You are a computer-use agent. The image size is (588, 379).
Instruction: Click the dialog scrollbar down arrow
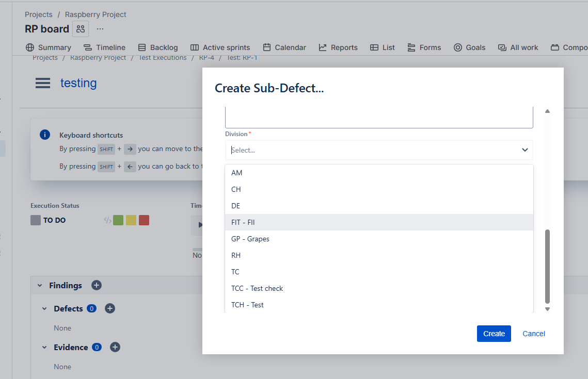[x=547, y=309]
